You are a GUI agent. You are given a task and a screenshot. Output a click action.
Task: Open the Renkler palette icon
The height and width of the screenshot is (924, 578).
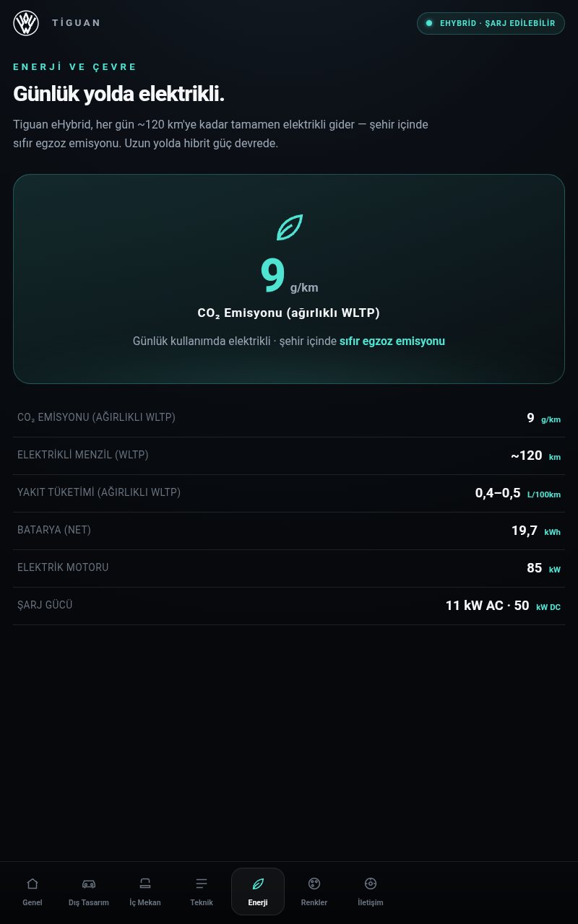[314, 884]
